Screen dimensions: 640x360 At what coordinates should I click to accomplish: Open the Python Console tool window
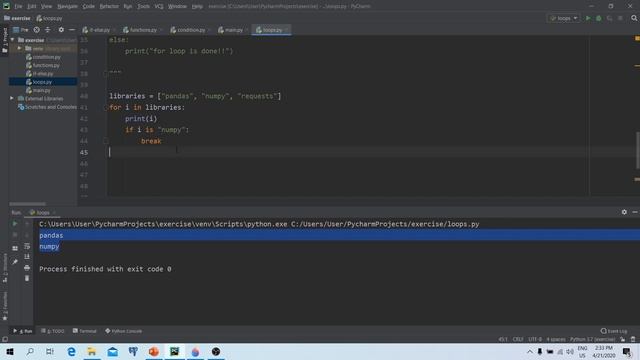pyautogui.click(x=123, y=331)
